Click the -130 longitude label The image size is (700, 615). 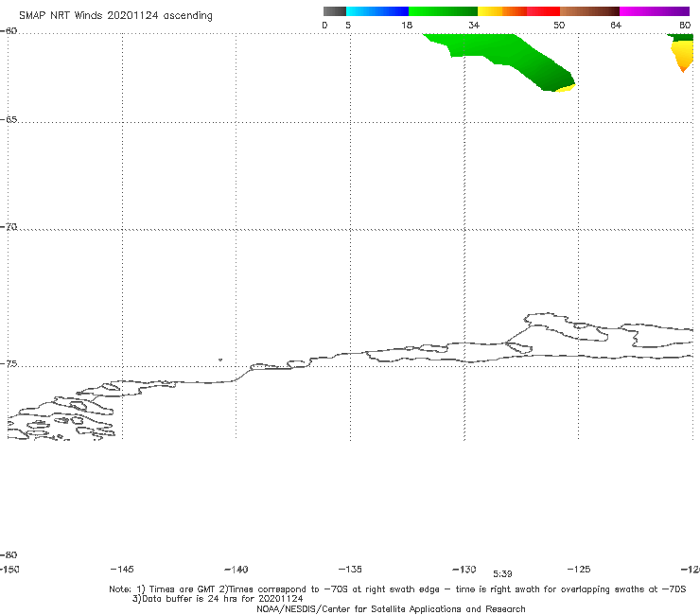coord(464,570)
